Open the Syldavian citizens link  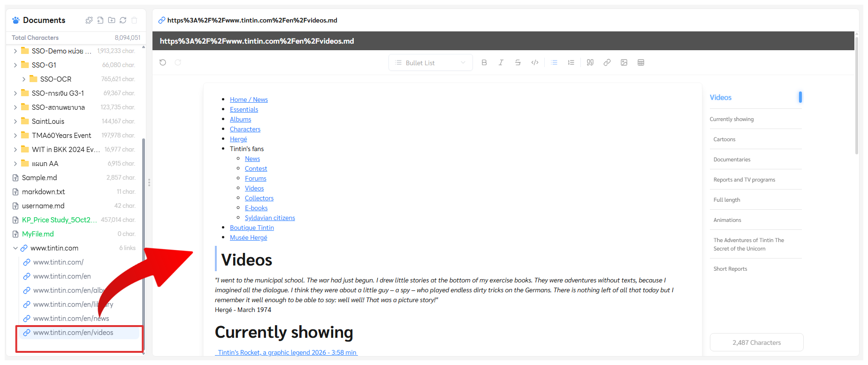coord(270,218)
